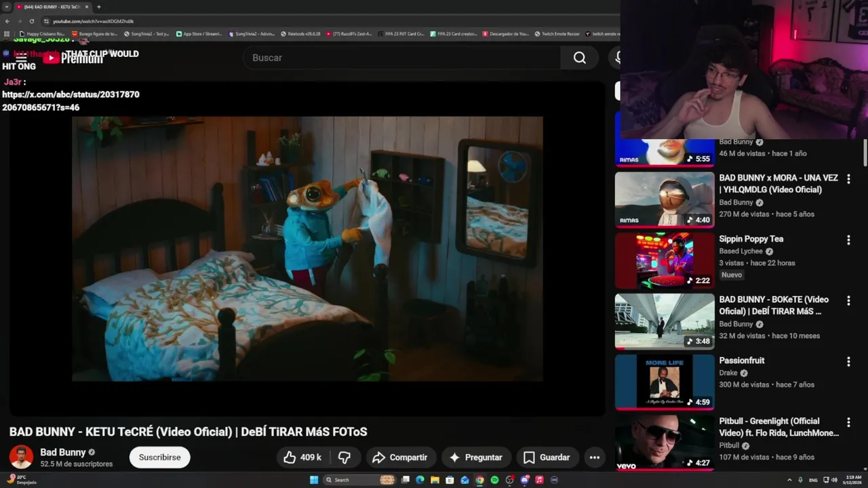Image resolution: width=868 pixels, height=488 pixels.
Task: Click the Pitbull channel name
Action: click(729, 446)
